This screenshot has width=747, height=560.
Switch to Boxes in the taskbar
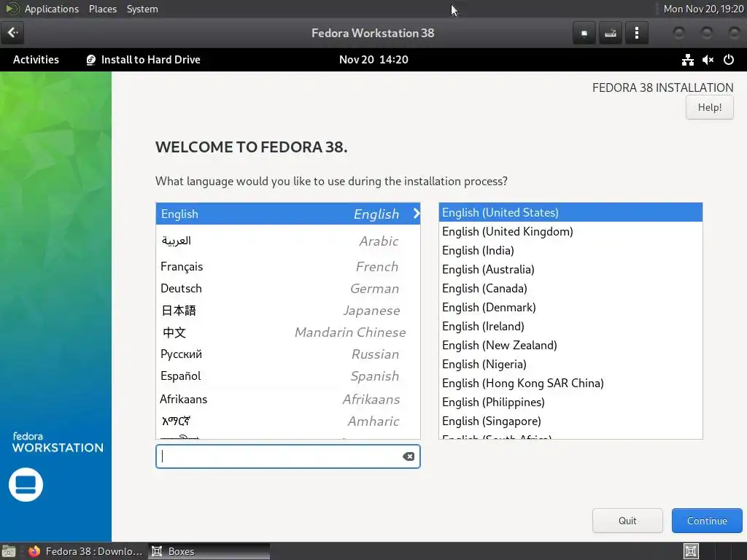[209, 551]
